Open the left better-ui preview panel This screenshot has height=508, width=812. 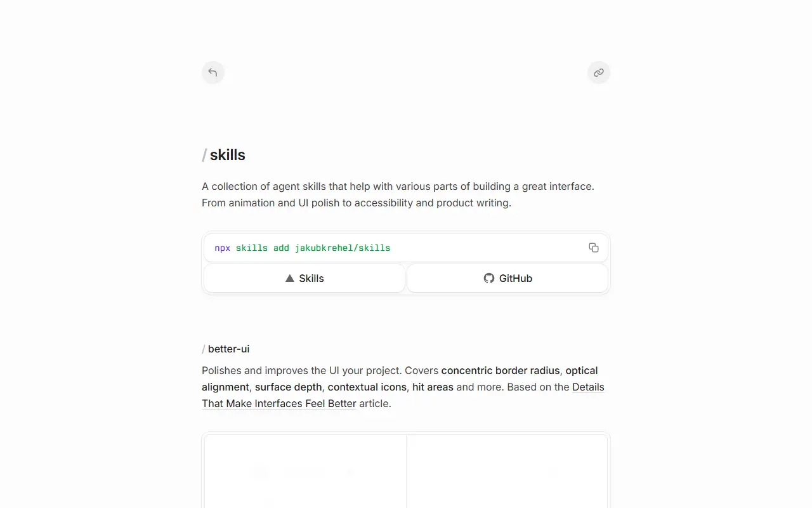click(305, 471)
